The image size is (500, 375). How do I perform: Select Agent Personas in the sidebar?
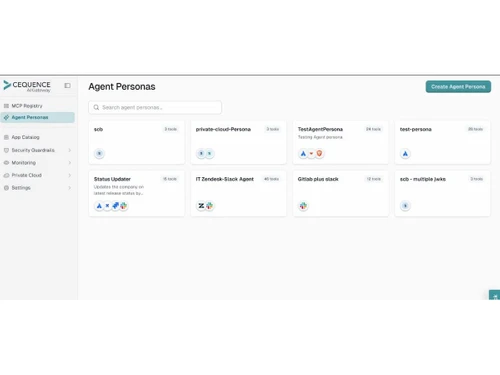pos(37,117)
